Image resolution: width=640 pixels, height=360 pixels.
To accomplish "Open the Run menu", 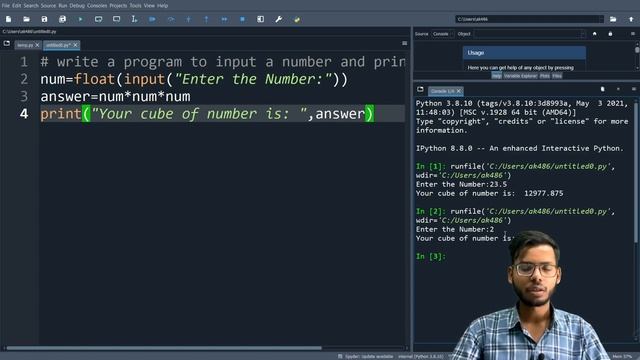I will [63, 6].
